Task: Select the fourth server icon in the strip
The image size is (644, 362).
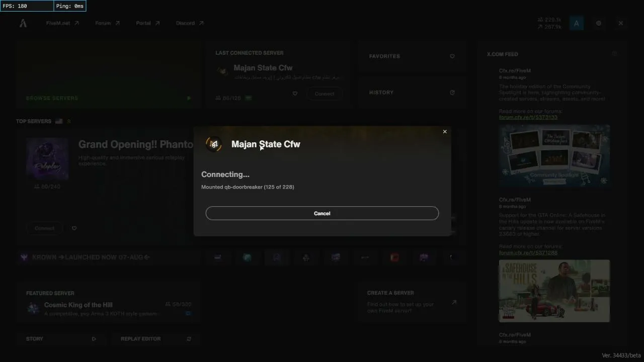Action: pyautogui.click(x=306, y=257)
